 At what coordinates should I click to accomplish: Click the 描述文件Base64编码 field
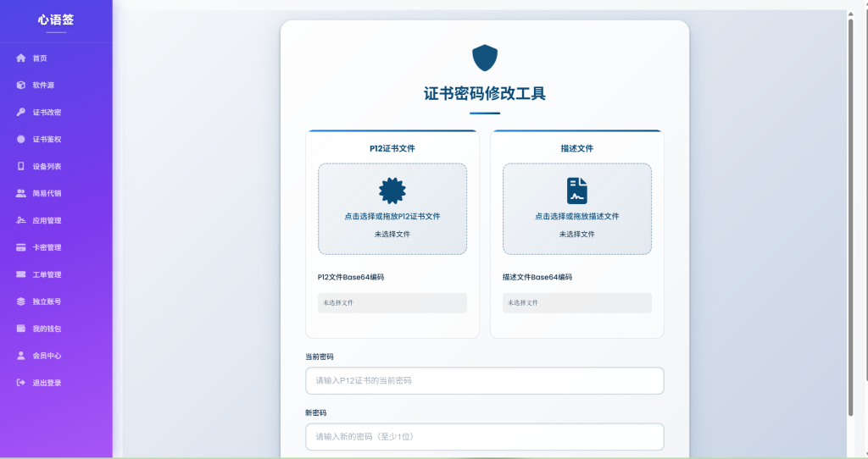pos(576,303)
